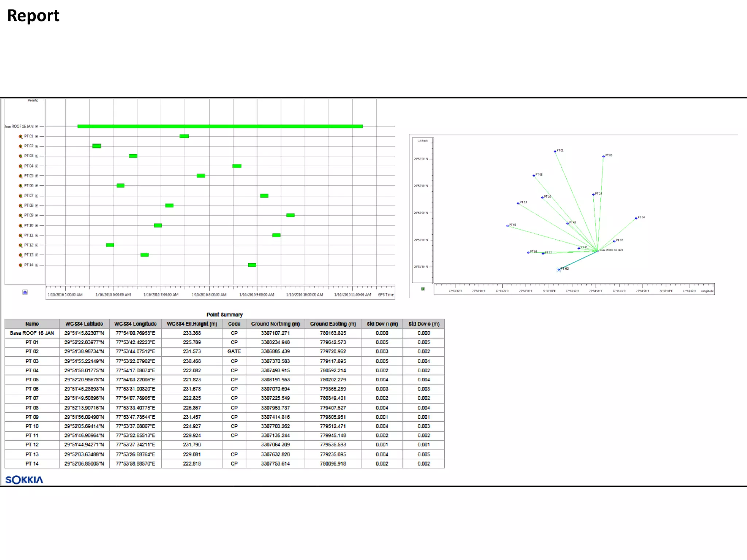Select the PT 13 row name cell

pos(32,454)
